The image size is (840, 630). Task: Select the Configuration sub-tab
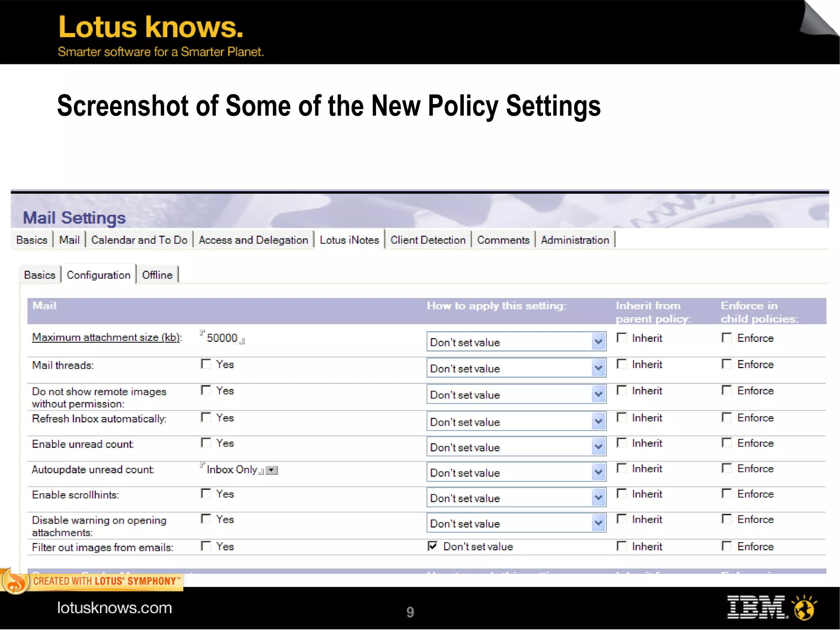[x=98, y=275]
